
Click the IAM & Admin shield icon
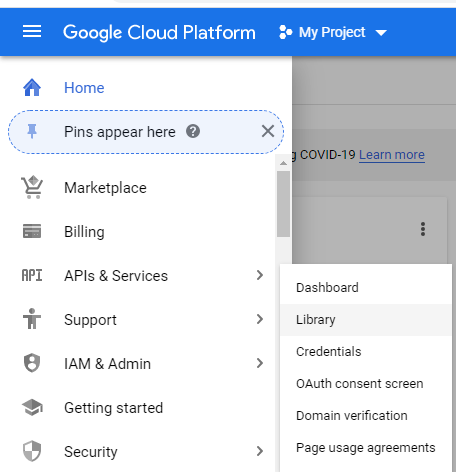(x=32, y=363)
